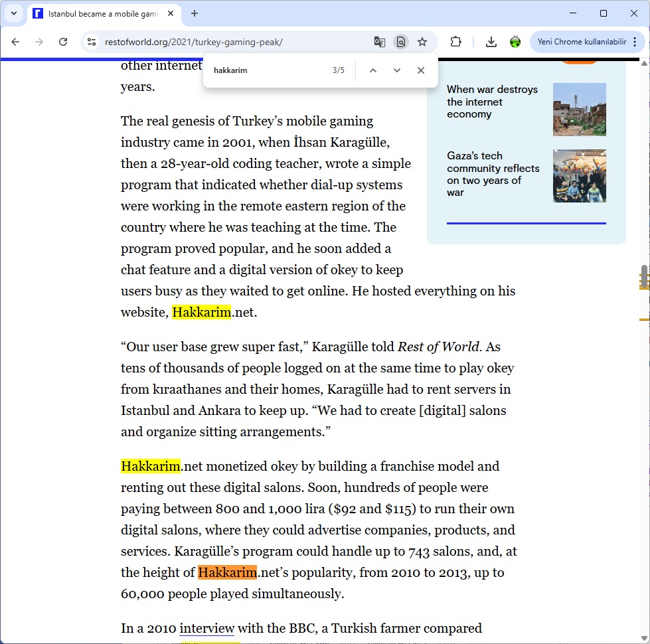Reload the page
650x644 pixels.
[63, 42]
